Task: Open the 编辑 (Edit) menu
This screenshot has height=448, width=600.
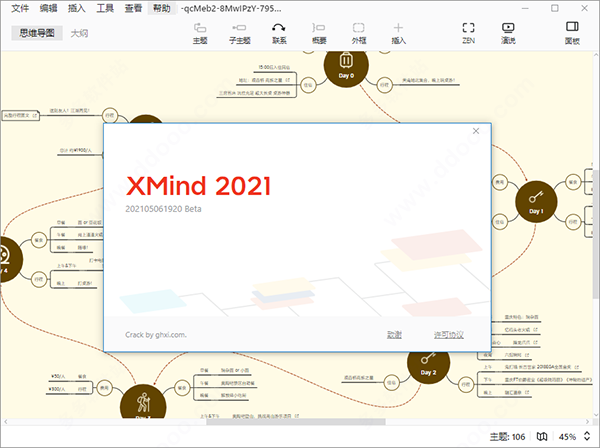Action: (48, 8)
